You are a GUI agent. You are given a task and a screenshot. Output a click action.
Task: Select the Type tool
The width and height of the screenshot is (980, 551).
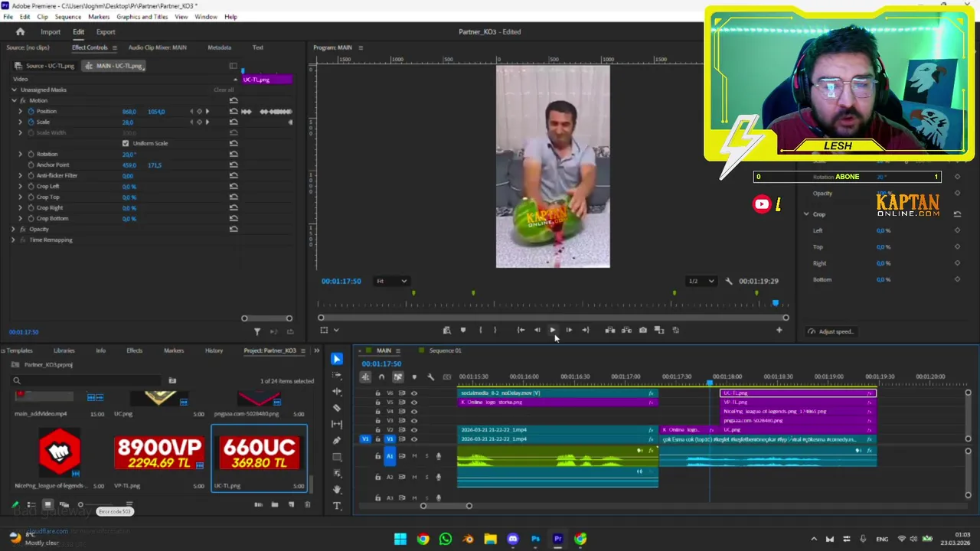click(x=337, y=506)
